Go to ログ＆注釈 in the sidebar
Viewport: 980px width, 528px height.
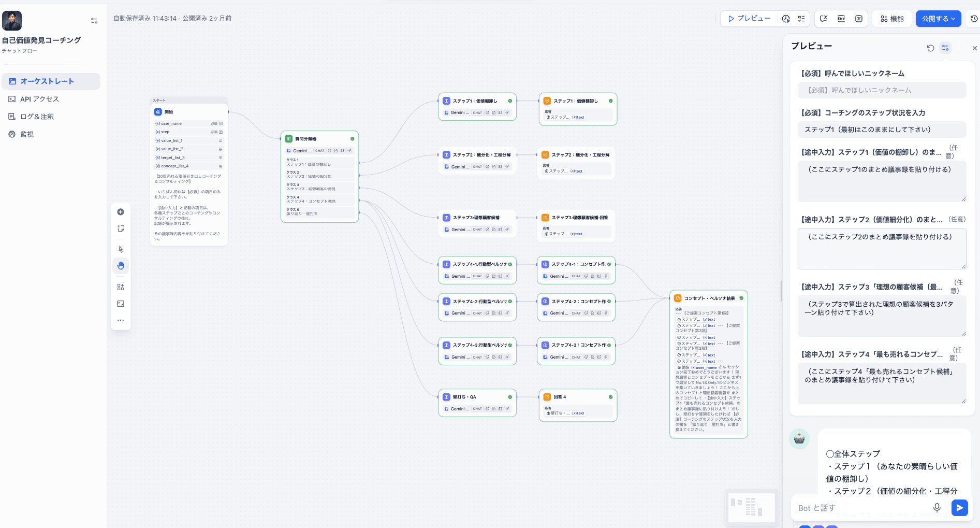pyautogui.click(x=37, y=117)
